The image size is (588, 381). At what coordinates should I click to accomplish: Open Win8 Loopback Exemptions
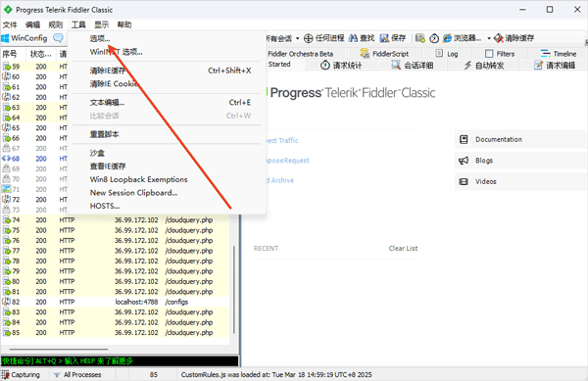[138, 179]
